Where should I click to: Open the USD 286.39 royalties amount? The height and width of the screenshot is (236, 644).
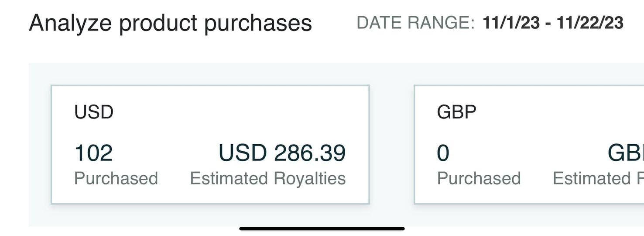pyautogui.click(x=282, y=153)
